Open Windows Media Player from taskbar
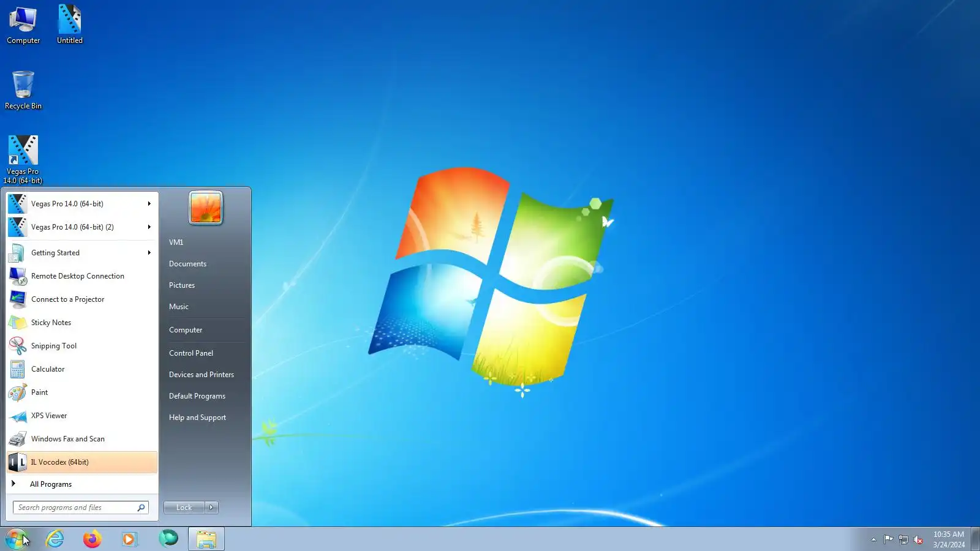 click(129, 539)
